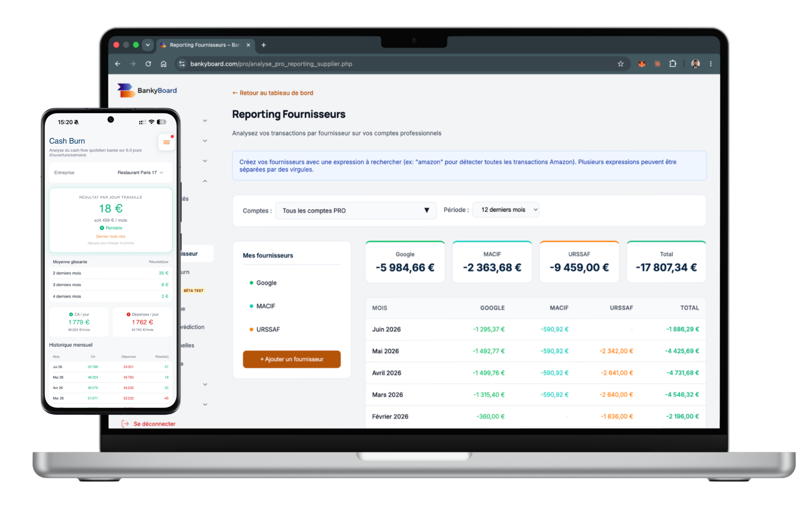
Task: Click Avril 2026 URSSAF value -2 641,00 €
Action: point(617,373)
